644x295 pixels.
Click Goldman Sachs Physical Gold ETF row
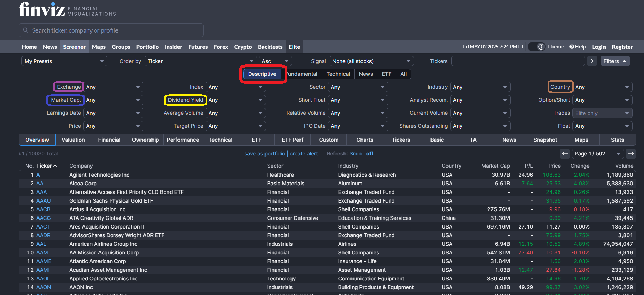[327, 201]
